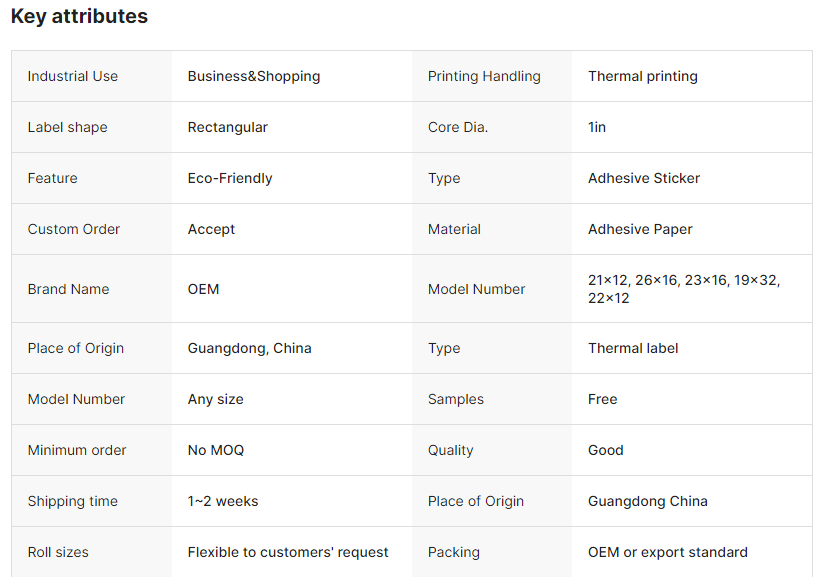Click the Adhesive Paper material value

(640, 229)
